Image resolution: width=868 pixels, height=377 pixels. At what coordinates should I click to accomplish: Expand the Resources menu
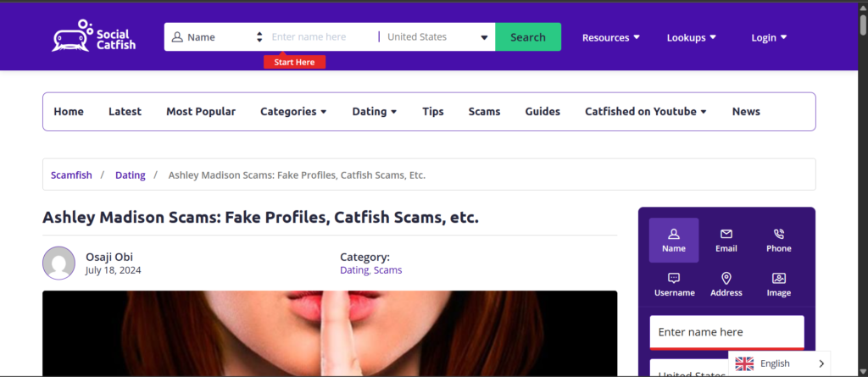610,37
